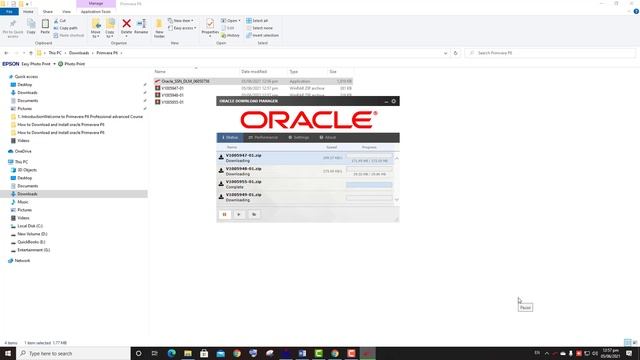
Task: Minimize the Oracle Download Manager window
Action: pos(386,101)
